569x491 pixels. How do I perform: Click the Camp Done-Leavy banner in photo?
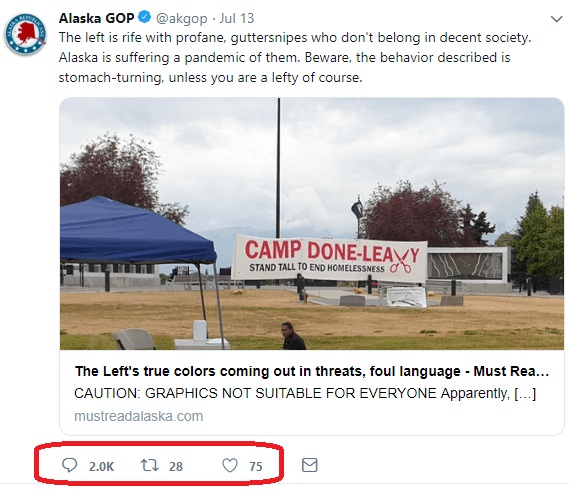[329, 258]
